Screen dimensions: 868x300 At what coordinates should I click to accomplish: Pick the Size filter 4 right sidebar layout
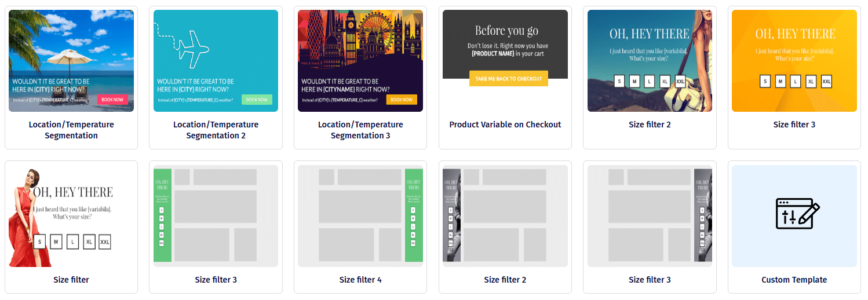tap(360, 216)
